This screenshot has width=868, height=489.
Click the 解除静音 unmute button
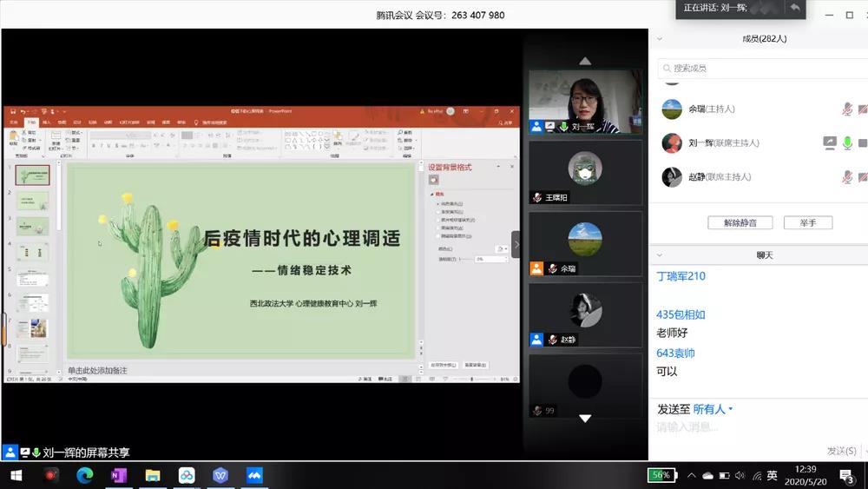740,223
